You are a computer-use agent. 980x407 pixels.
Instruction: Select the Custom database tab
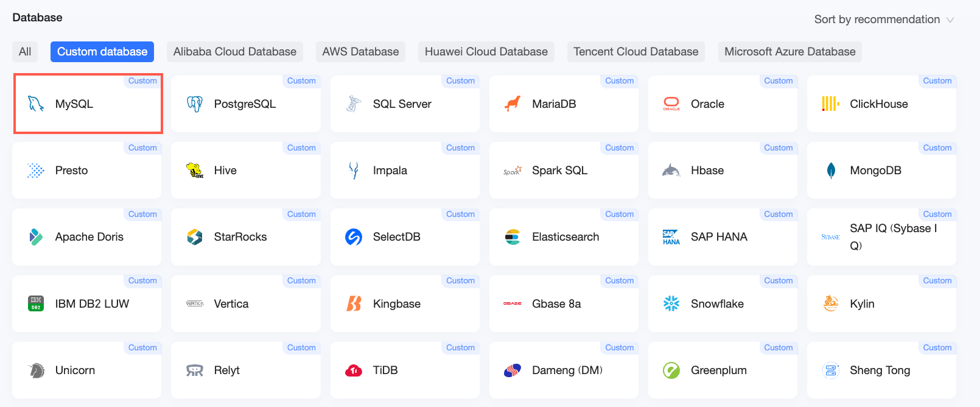102,52
